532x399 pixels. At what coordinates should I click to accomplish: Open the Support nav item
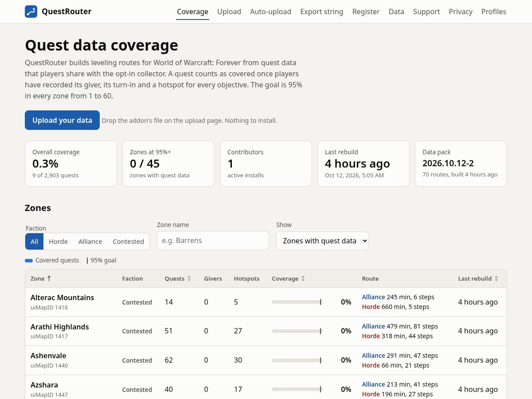pos(426,12)
